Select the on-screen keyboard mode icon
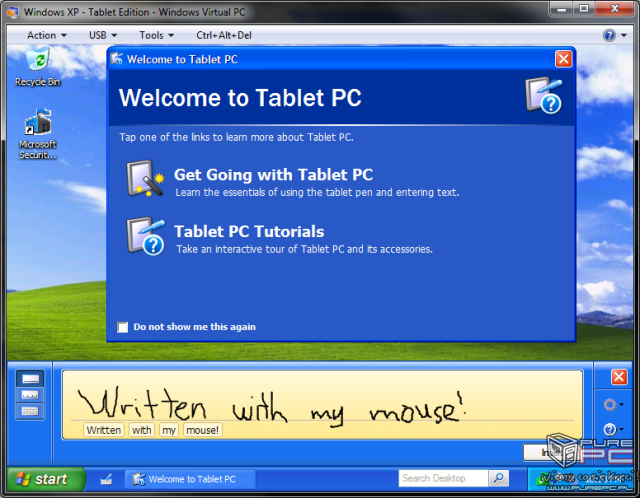Viewport: 640px width, 498px height. coord(31,411)
